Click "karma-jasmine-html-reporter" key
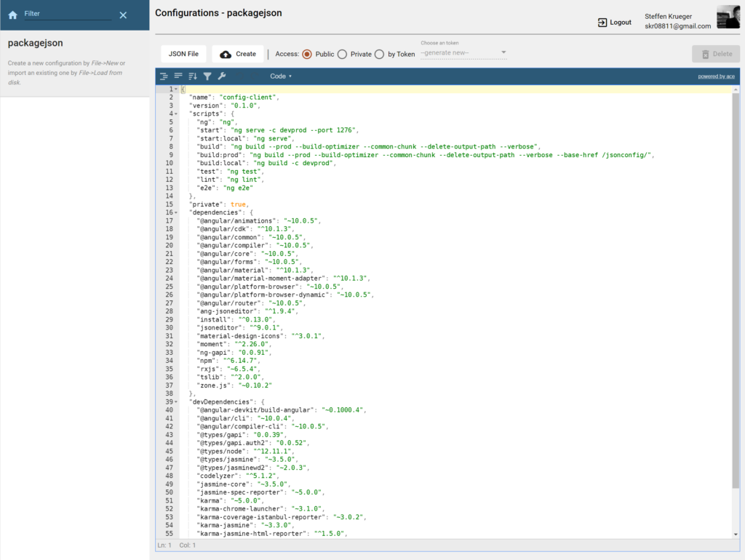 [251, 534]
